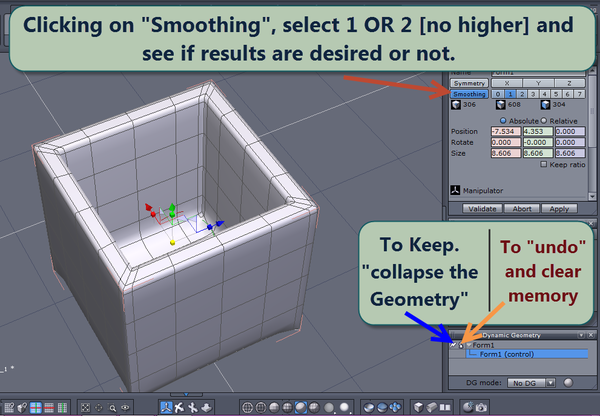600x416 pixels.
Task: Click the Position X field showing -7.534
Action: click(506, 131)
